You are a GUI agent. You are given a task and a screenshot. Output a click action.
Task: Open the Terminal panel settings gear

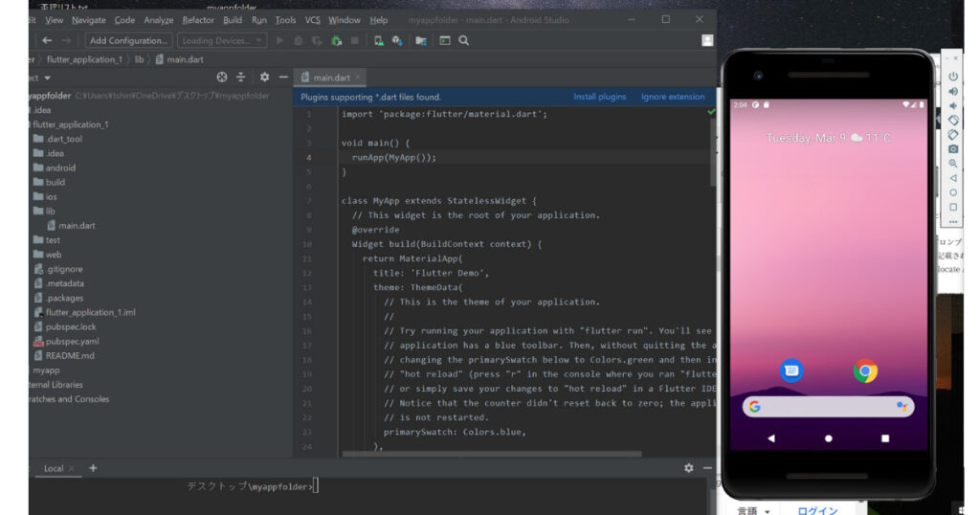tap(689, 468)
